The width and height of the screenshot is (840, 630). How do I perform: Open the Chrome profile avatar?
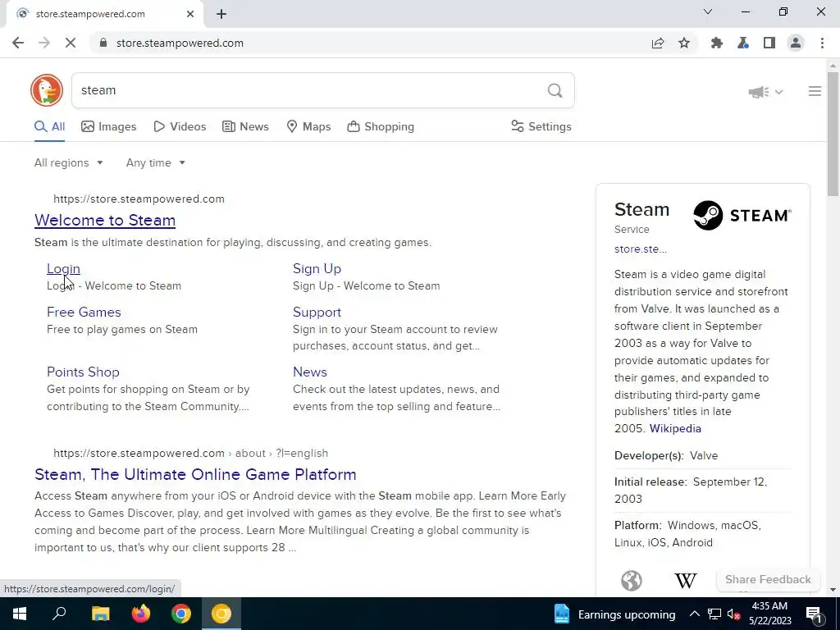tap(796, 43)
